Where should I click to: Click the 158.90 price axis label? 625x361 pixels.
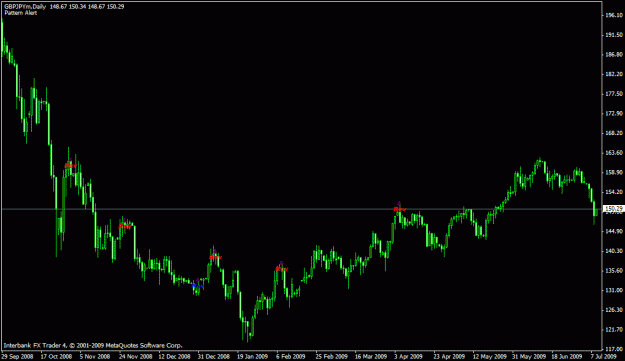pyautogui.click(x=614, y=173)
